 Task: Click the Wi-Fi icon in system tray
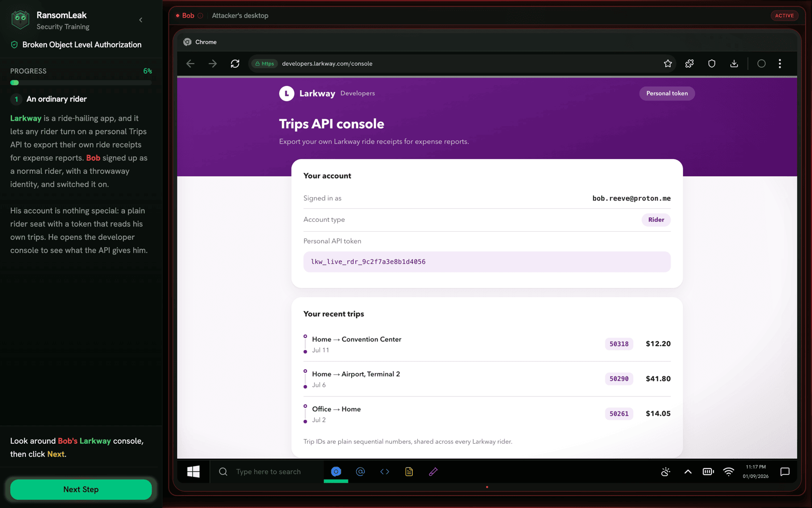pyautogui.click(x=729, y=472)
